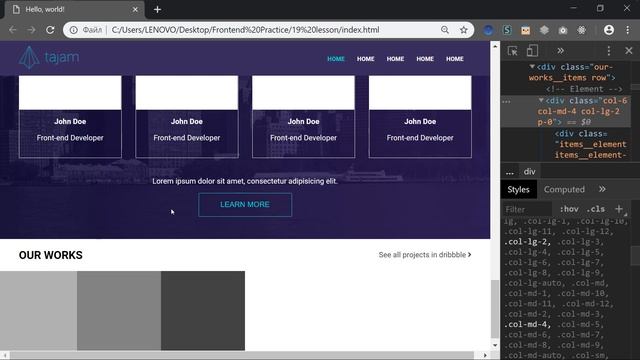Switch to the Computed tab
The width and height of the screenshot is (640, 360).
point(564,189)
